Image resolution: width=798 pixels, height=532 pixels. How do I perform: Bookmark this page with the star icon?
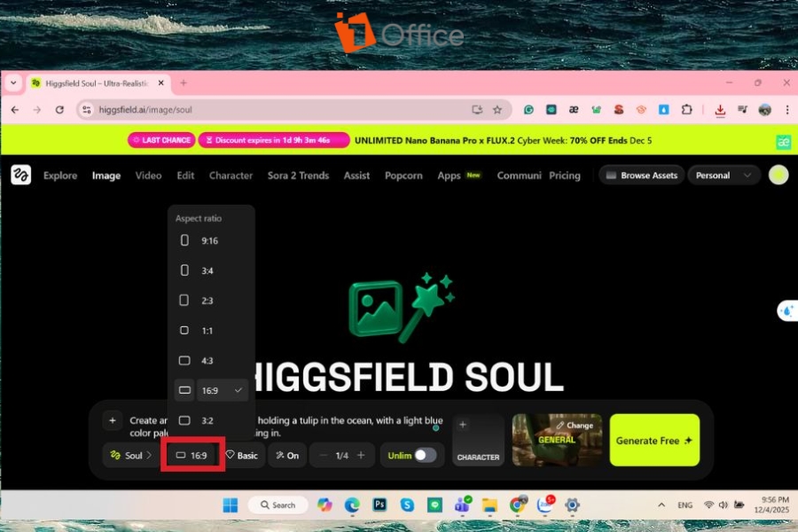point(497,109)
